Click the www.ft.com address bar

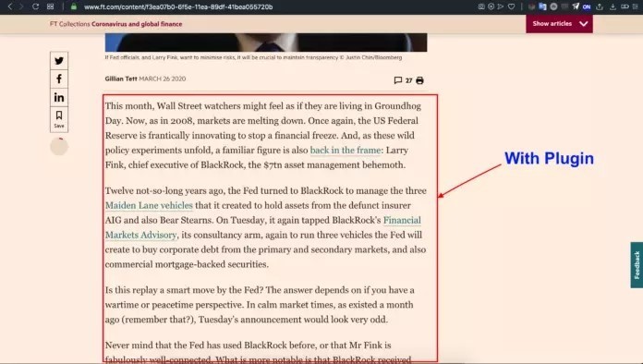coord(178,7)
